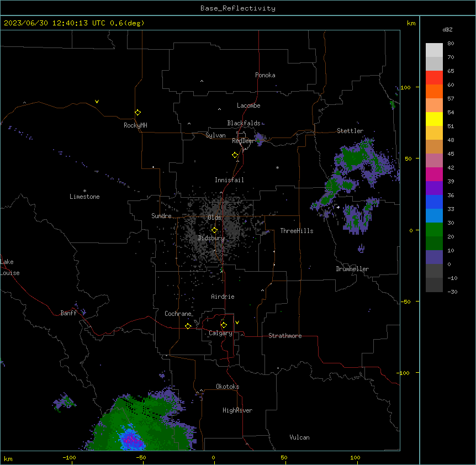The image size is (476, 465).
Task: Click the Olds town label
Action: coord(214,218)
